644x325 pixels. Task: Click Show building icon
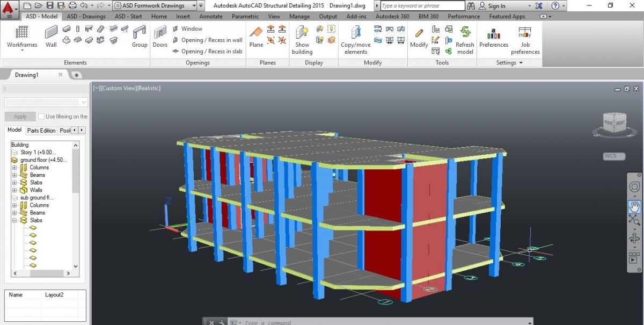pyautogui.click(x=302, y=35)
